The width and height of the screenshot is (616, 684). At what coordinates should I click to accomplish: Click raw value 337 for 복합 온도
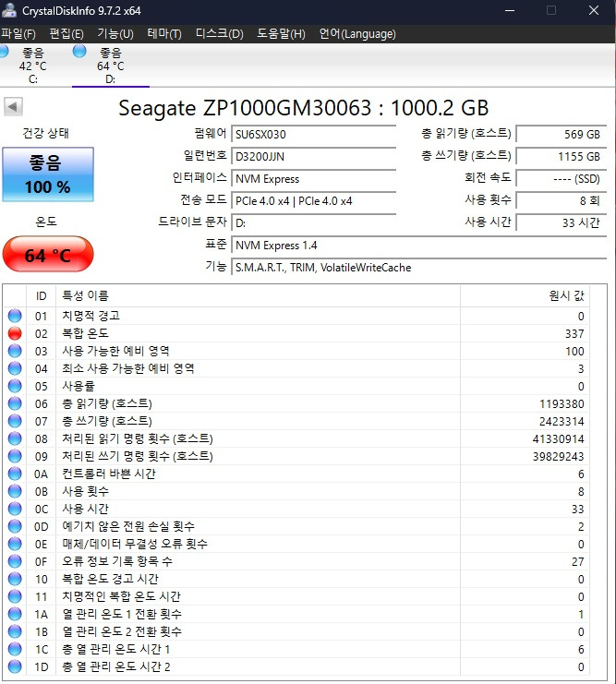pyautogui.click(x=574, y=334)
